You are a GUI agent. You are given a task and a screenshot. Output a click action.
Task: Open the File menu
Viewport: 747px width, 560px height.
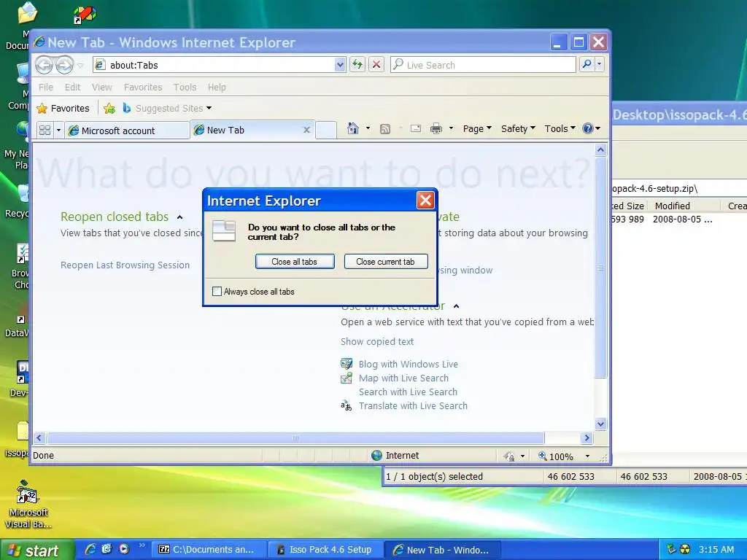click(46, 87)
